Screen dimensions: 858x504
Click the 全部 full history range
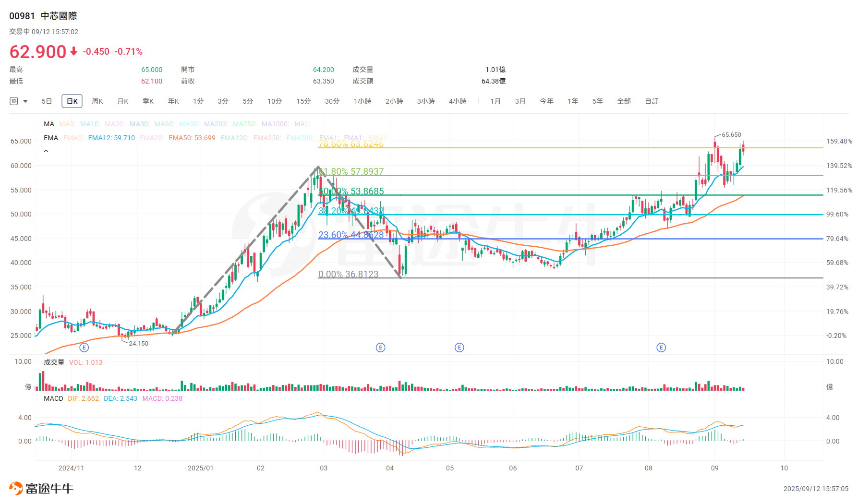pos(624,101)
